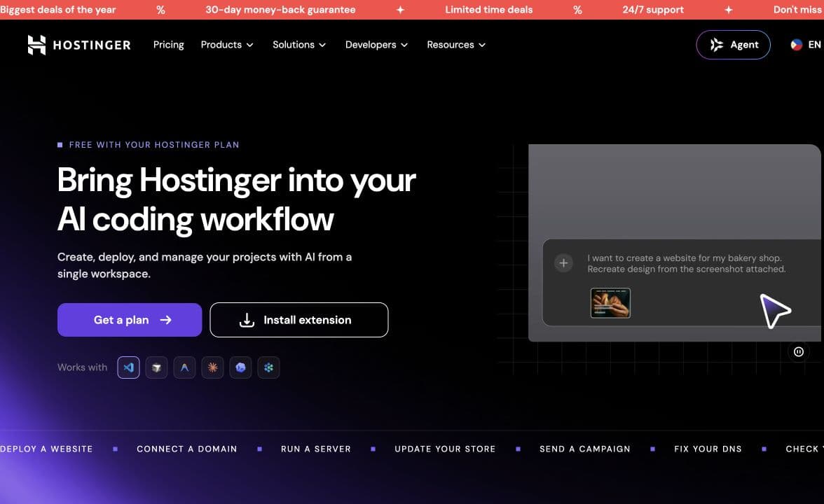Viewport: 824px width, 504px height.
Task: Select the Cursor cube icon under Works with
Action: click(x=157, y=367)
